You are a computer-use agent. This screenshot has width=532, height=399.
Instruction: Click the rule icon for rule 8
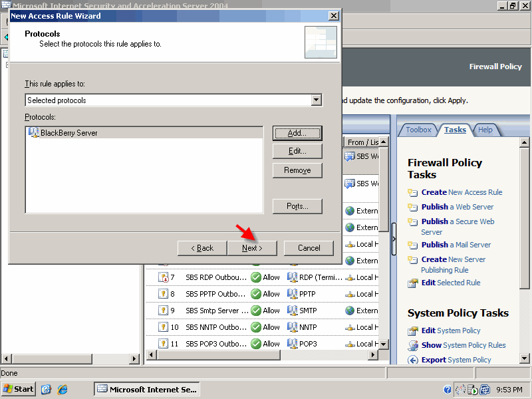click(163, 294)
